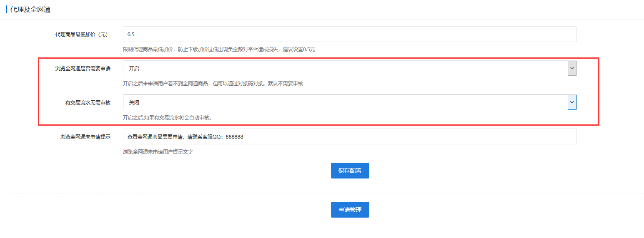Click the 浏览全网通未申请提示 label

point(85,136)
